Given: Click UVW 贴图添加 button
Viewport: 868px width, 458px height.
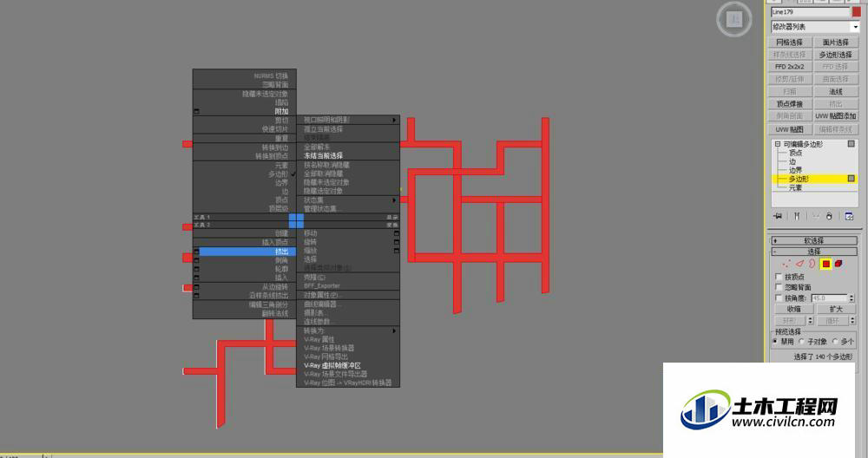Looking at the screenshot, I should pyautogui.click(x=835, y=116).
